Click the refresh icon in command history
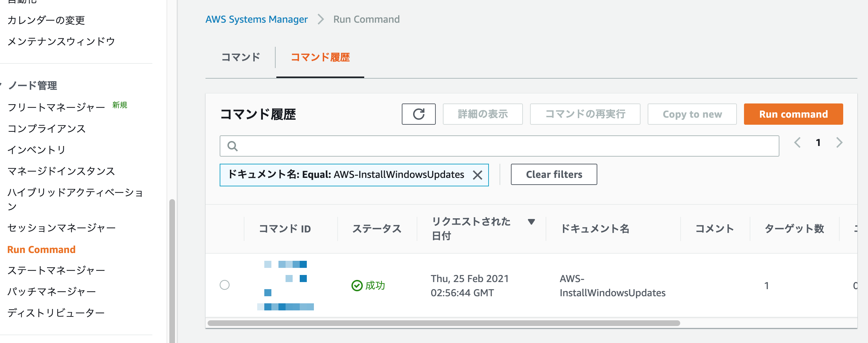This screenshot has height=343, width=868. click(418, 114)
